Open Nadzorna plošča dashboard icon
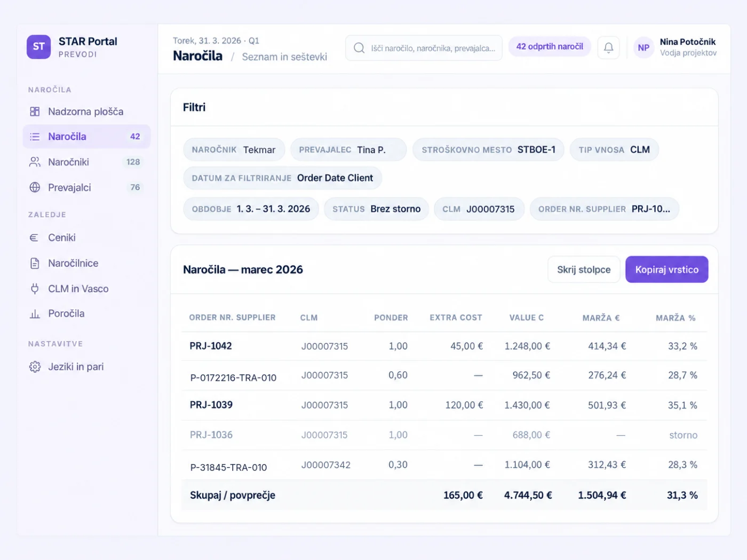Image resolution: width=747 pixels, height=560 pixels. [35, 111]
